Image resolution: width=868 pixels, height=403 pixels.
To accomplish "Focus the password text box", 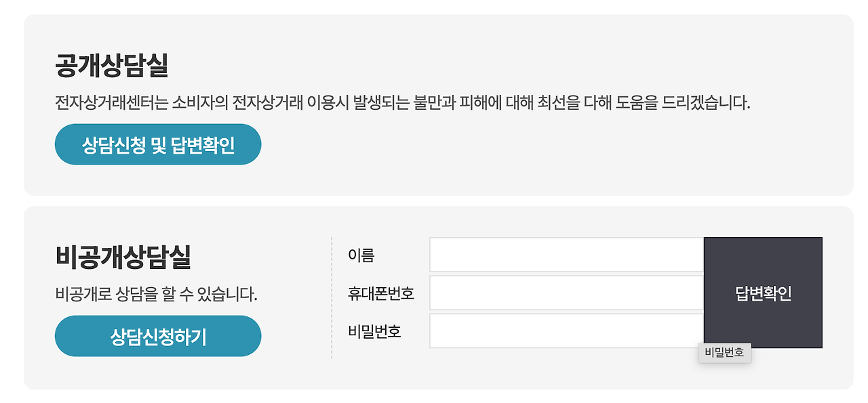I will click(566, 330).
